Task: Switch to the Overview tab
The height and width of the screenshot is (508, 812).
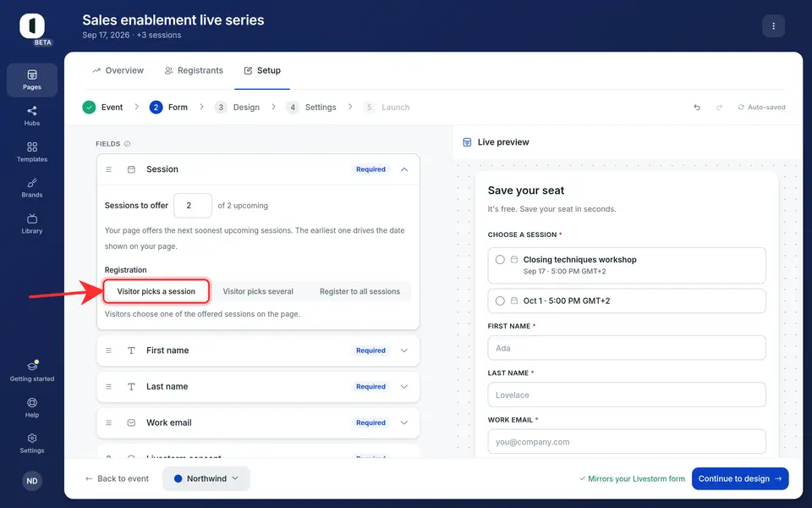Action: (118, 70)
